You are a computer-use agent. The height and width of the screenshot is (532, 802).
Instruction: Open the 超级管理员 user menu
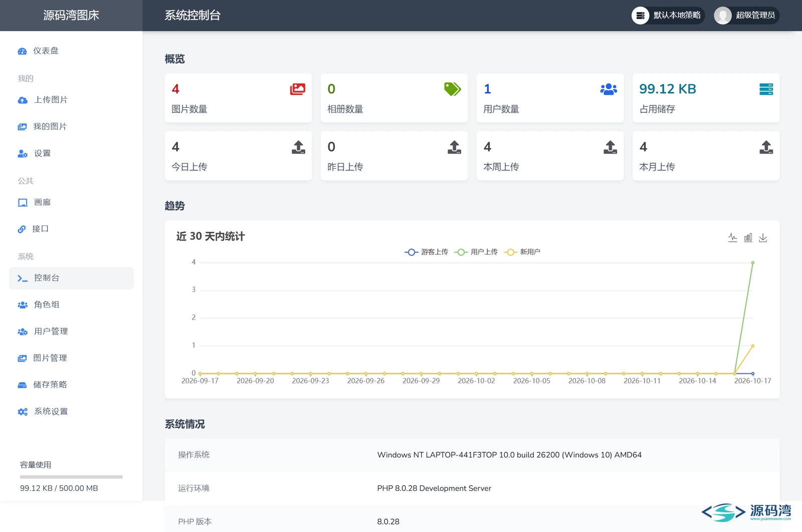(747, 16)
